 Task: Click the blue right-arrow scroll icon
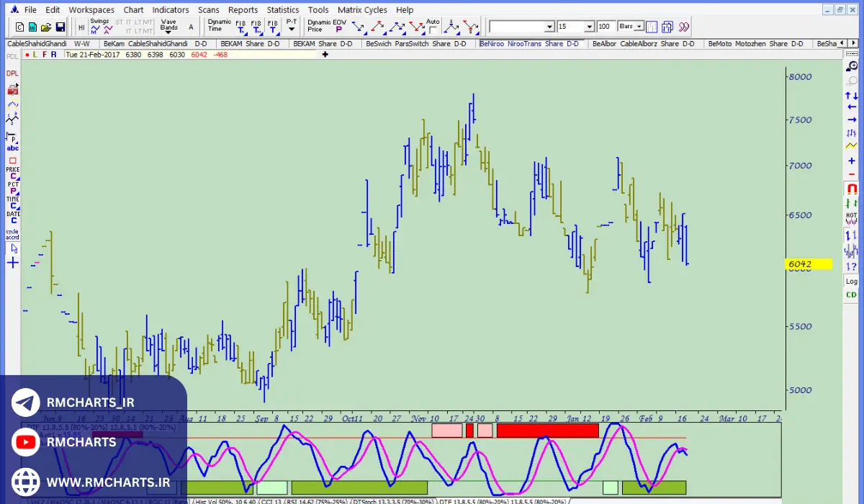(852, 120)
